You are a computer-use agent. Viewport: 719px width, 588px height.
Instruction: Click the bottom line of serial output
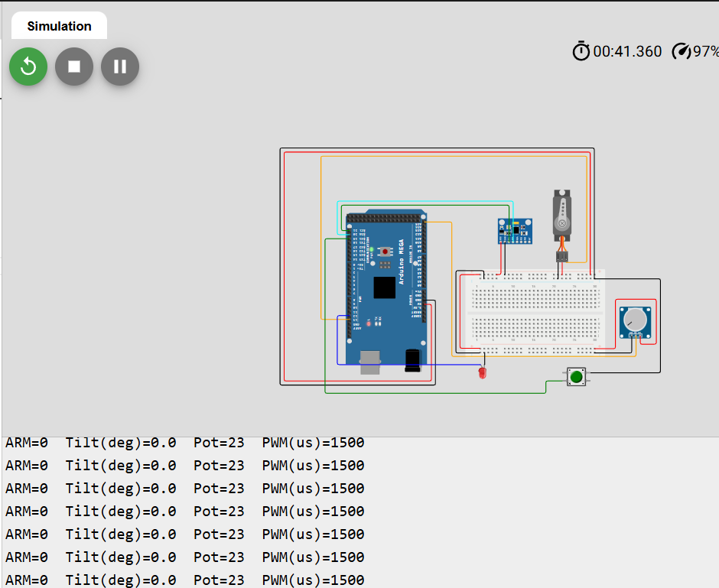coord(184,580)
